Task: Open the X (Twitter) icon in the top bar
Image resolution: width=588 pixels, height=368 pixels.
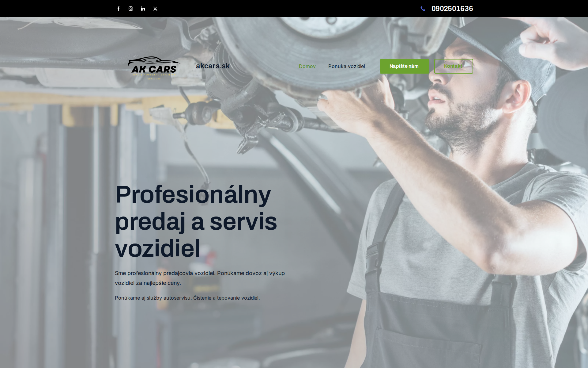Action: pyautogui.click(x=155, y=9)
